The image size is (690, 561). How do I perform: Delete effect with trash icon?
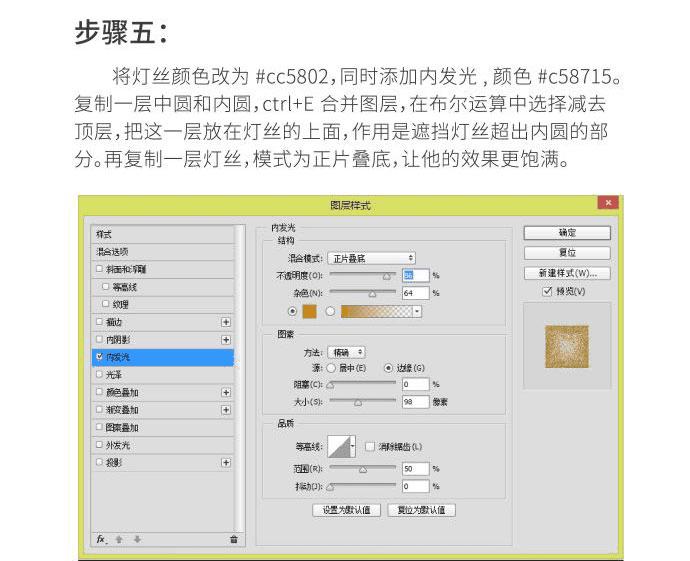[234, 539]
